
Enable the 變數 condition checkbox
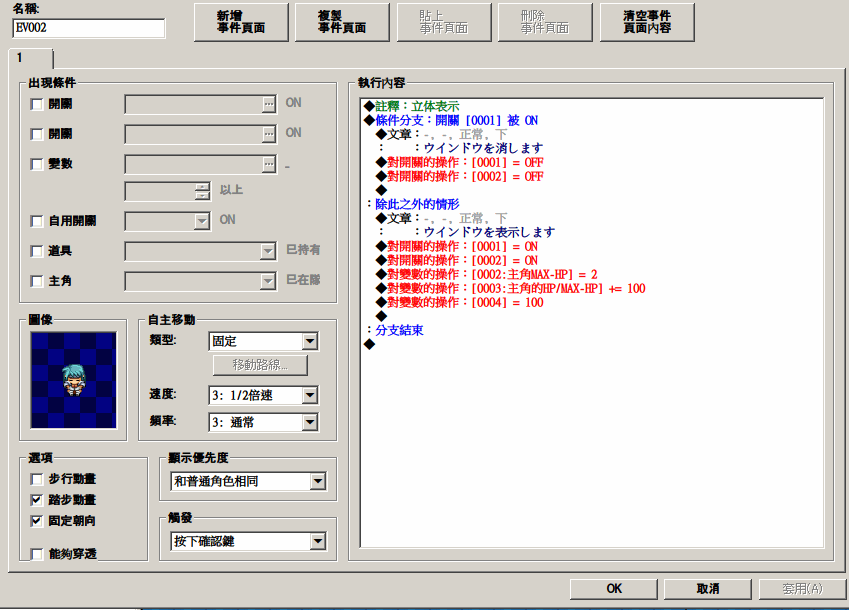pos(37,164)
